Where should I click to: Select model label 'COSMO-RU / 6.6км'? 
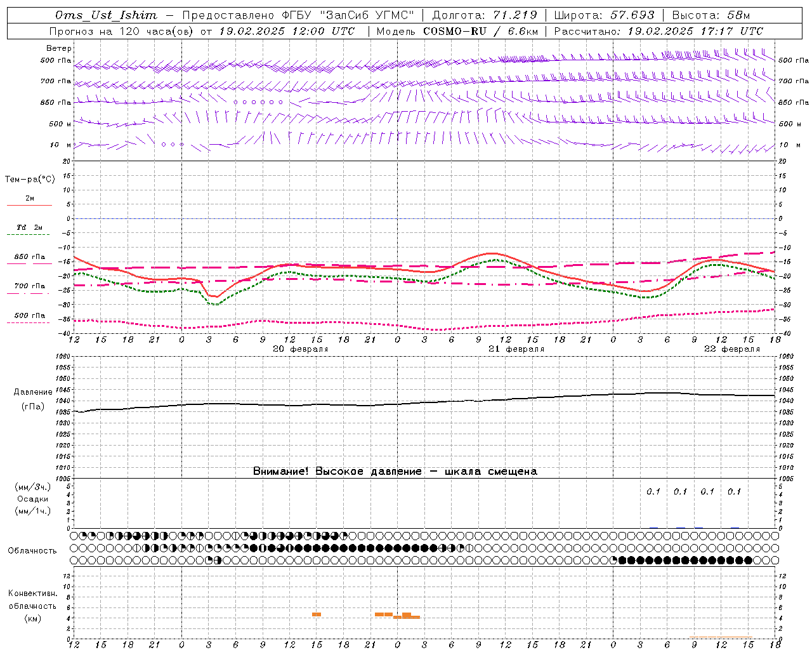tap(481, 31)
